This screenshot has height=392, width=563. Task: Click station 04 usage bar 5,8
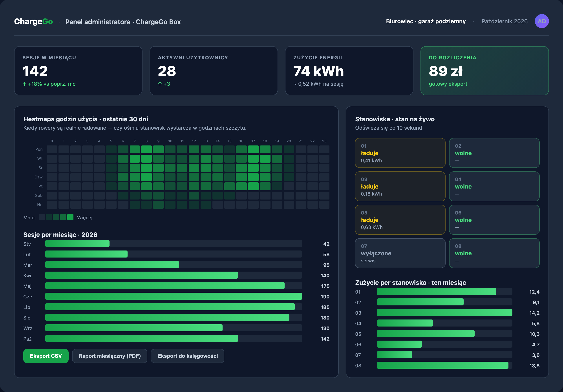point(405,323)
